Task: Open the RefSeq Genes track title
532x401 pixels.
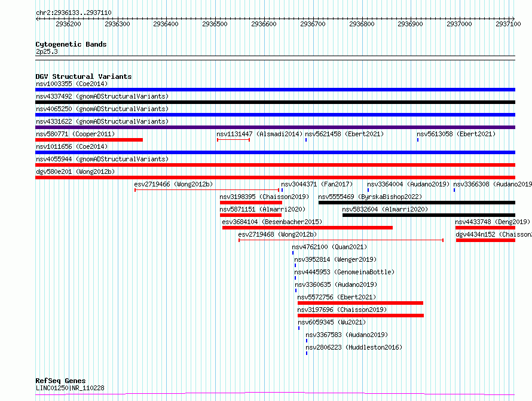Action: coord(60,381)
